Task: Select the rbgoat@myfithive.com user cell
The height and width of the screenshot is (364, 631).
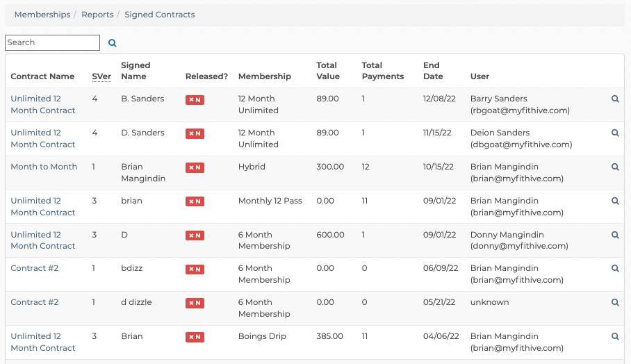Action: pos(520,105)
